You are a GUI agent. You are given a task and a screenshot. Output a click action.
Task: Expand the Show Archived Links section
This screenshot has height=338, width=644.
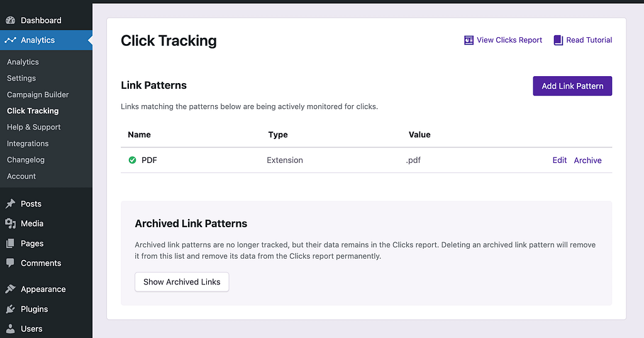182,282
